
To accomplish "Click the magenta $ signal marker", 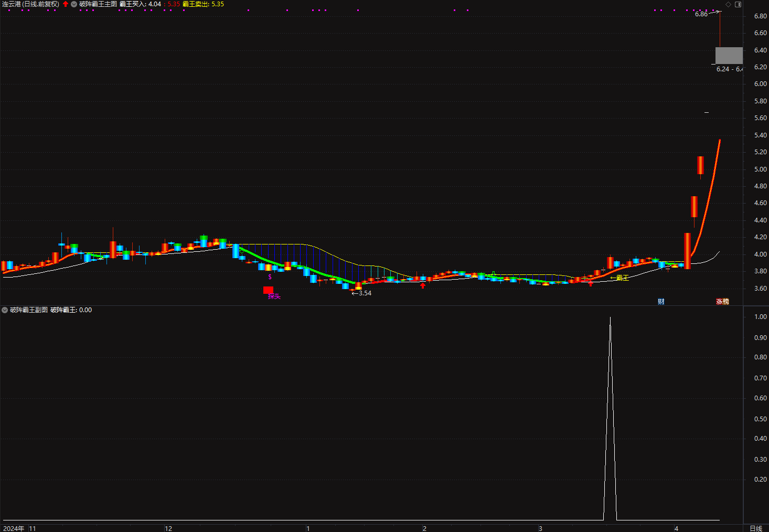I will (x=270, y=276).
